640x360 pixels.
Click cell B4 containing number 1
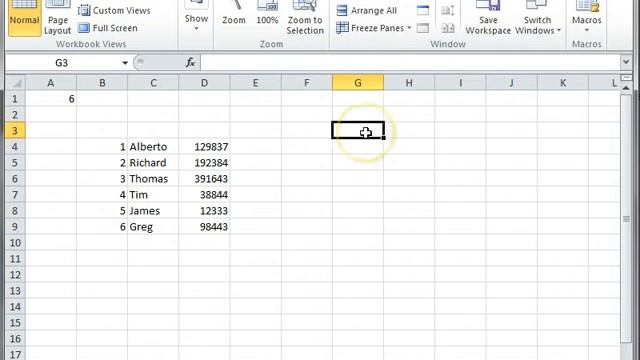coord(102,147)
